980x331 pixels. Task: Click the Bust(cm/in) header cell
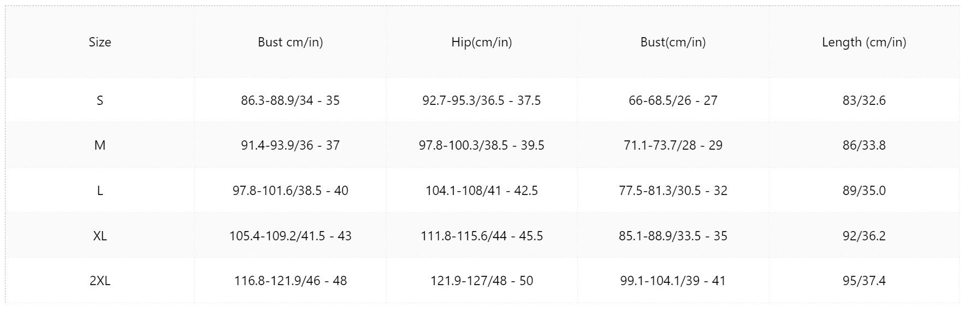click(x=673, y=42)
